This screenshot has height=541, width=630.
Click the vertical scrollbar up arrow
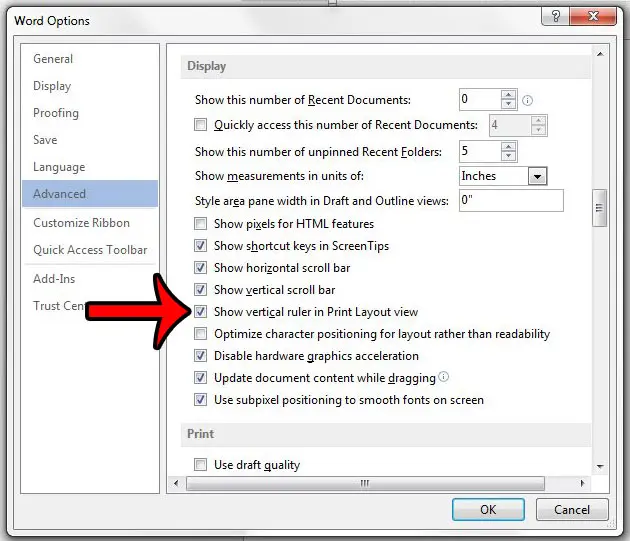coord(600,54)
